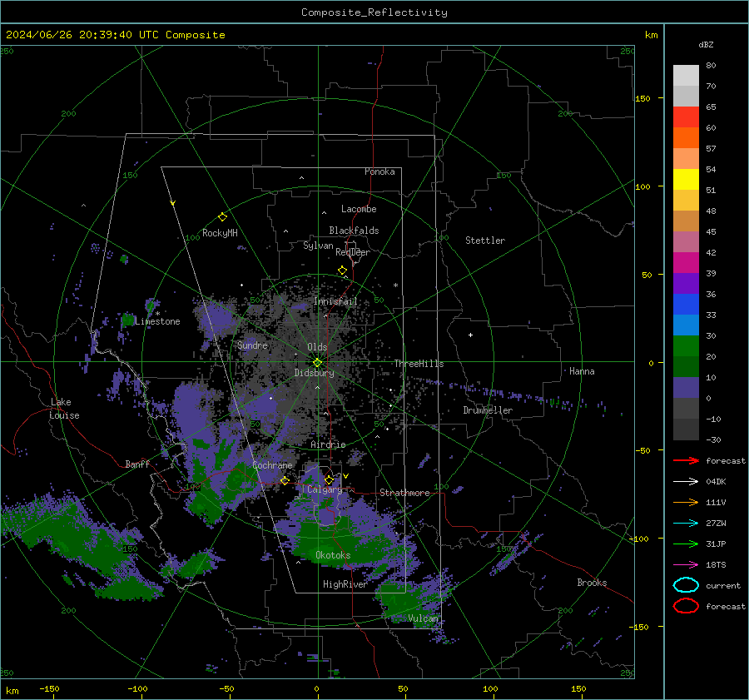The width and height of the screenshot is (749, 700).
Task: Click the red forecast ellipse legend icon
Action: pos(686,606)
